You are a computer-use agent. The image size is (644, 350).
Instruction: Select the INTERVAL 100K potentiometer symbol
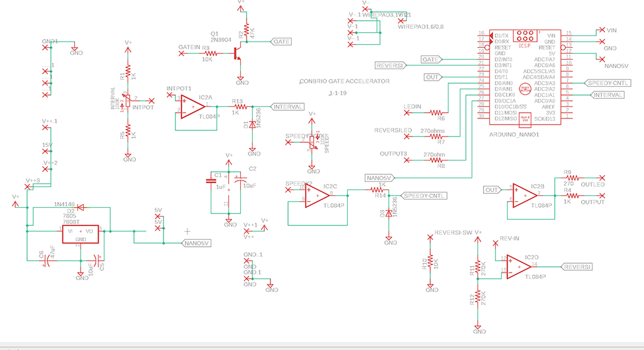pyautogui.click(x=128, y=100)
